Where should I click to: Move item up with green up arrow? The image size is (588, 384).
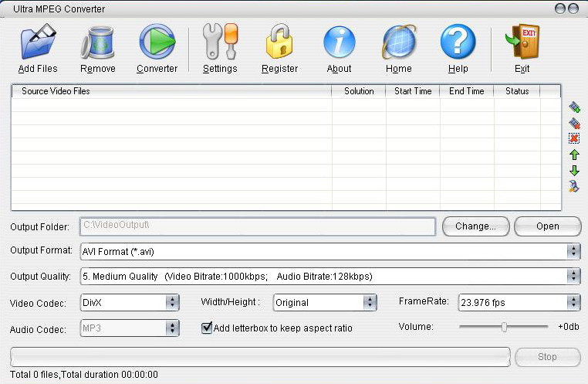click(x=574, y=155)
